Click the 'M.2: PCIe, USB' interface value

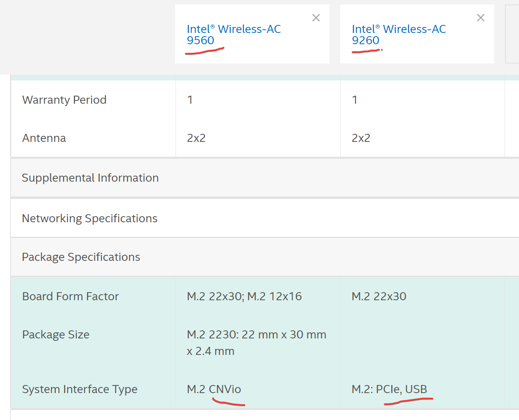pos(389,389)
